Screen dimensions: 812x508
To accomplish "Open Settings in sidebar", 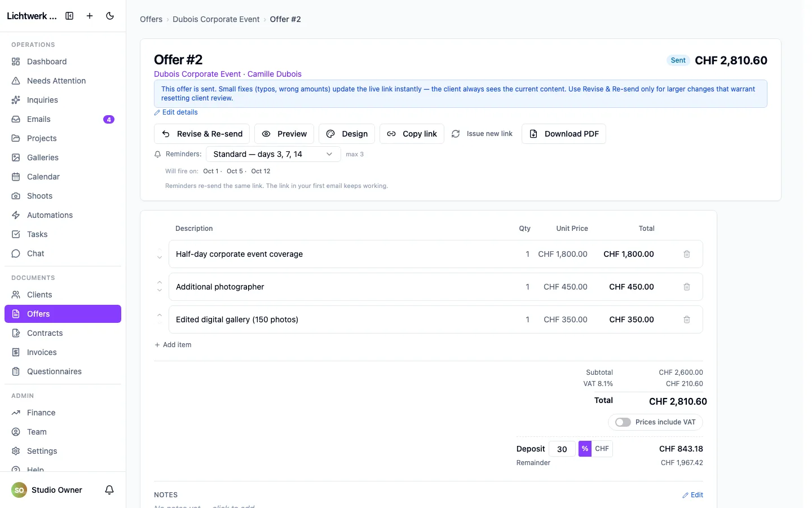I will pos(63,451).
